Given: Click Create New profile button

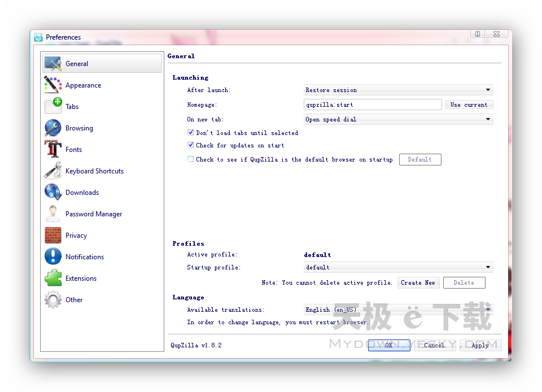Looking at the screenshot, I should pyautogui.click(x=418, y=282).
